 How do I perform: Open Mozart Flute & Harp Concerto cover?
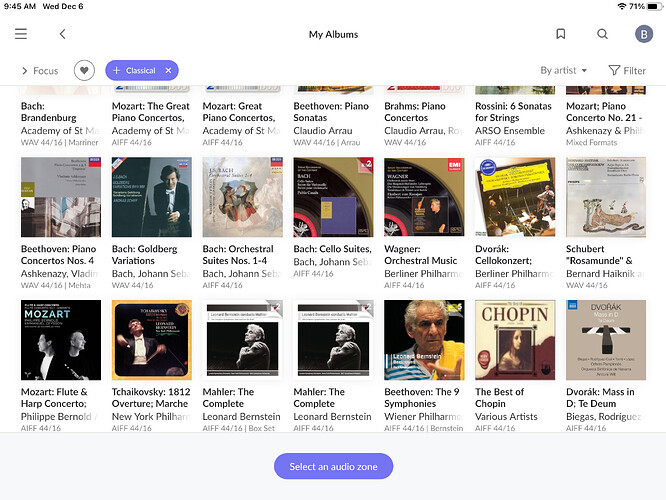[x=61, y=340]
